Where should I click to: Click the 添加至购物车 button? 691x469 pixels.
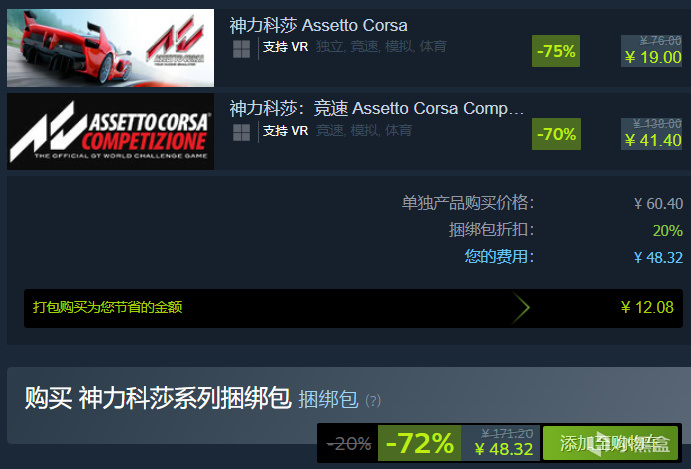tap(610, 443)
